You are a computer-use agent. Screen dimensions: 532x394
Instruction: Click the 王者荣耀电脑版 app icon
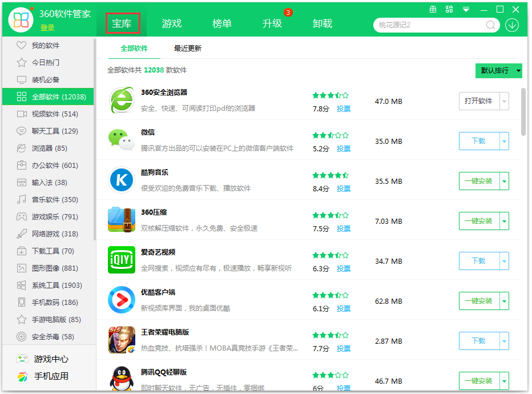pos(122,340)
